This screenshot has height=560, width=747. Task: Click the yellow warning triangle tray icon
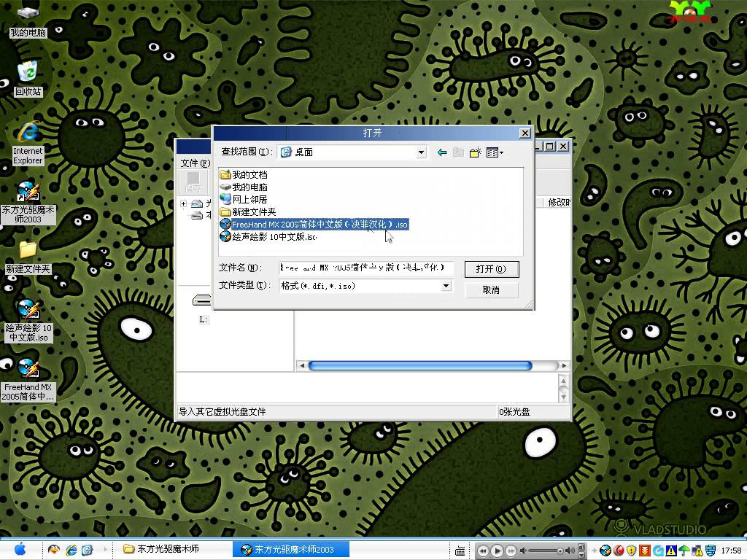(671, 551)
